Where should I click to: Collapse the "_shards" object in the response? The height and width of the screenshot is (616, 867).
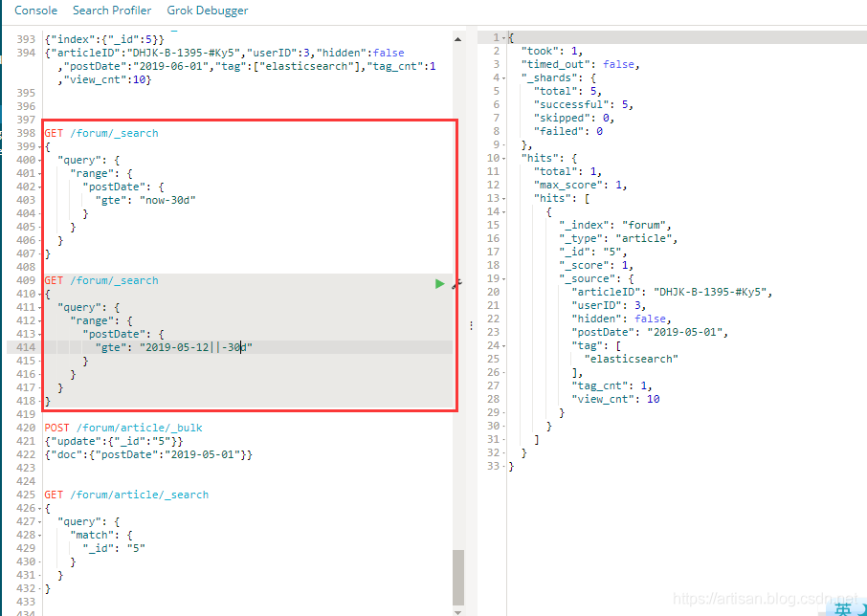click(502, 77)
